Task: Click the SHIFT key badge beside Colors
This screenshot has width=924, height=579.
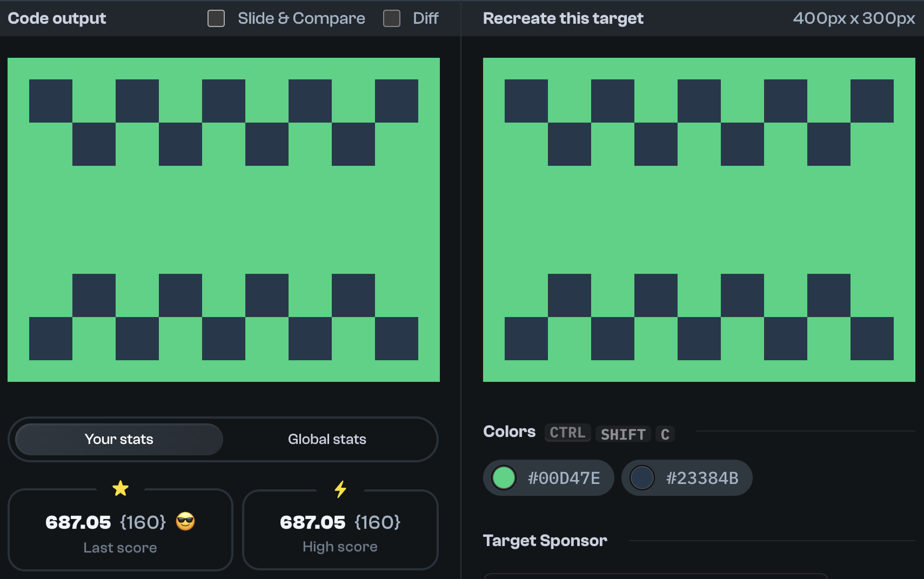Action: click(x=622, y=434)
